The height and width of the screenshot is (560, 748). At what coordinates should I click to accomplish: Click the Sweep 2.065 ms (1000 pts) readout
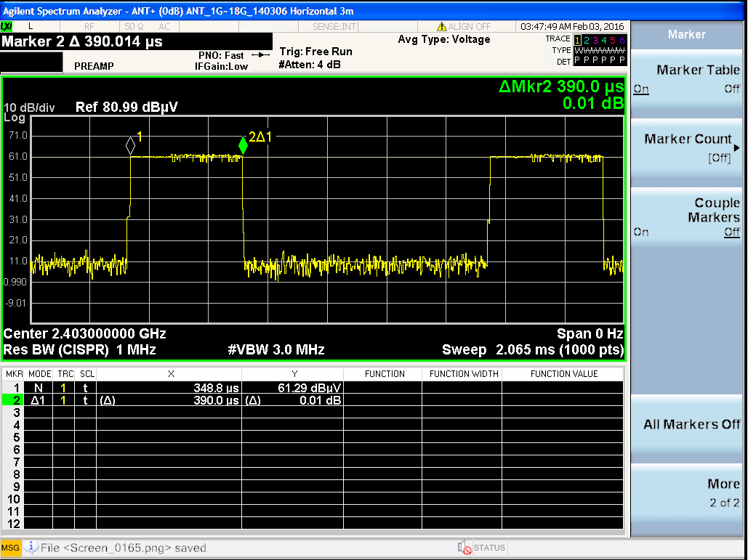(x=533, y=350)
